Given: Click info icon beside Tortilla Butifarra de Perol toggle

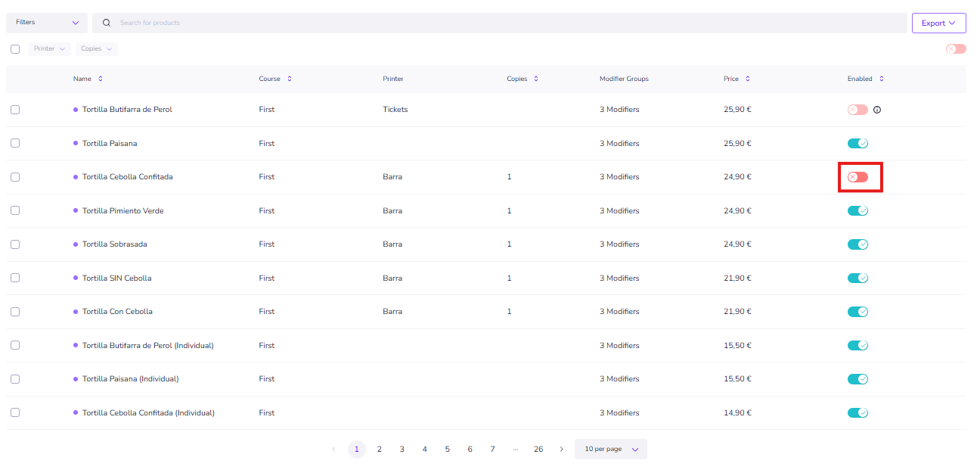Looking at the screenshot, I should pyautogui.click(x=877, y=110).
